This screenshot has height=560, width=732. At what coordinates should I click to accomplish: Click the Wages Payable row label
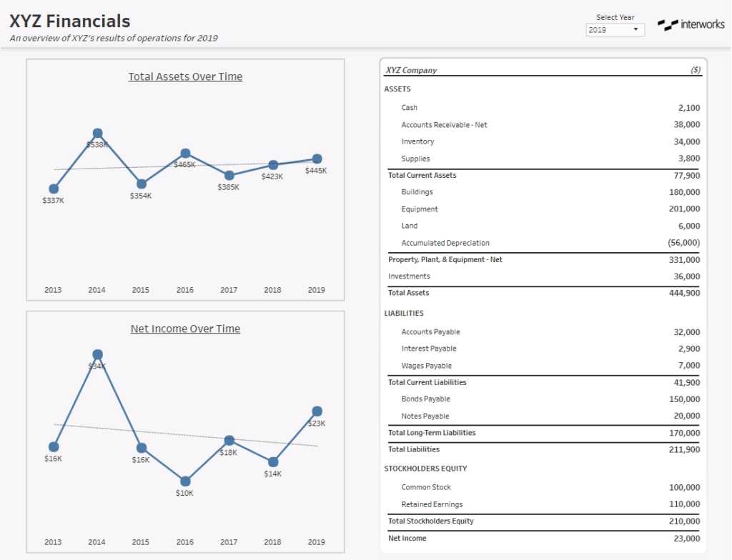[426, 366]
